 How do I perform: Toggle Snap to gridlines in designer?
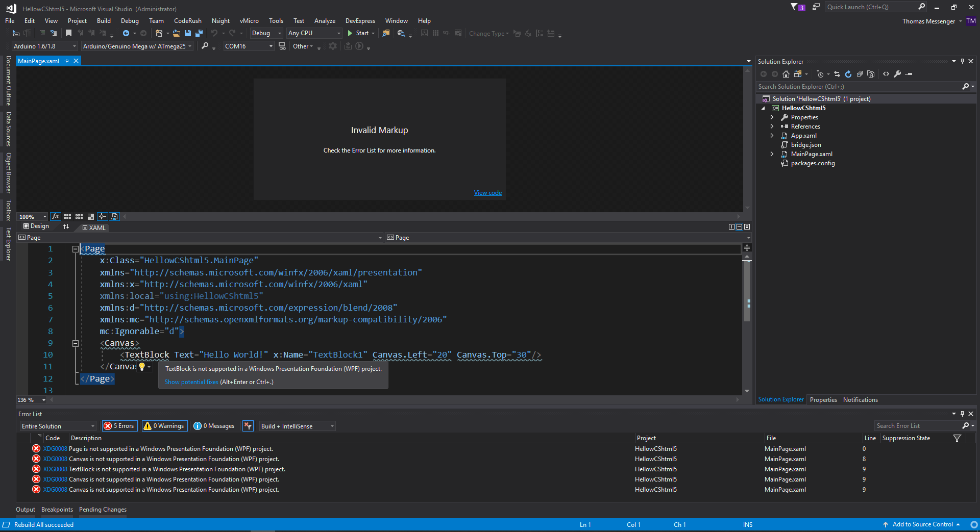tap(79, 216)
